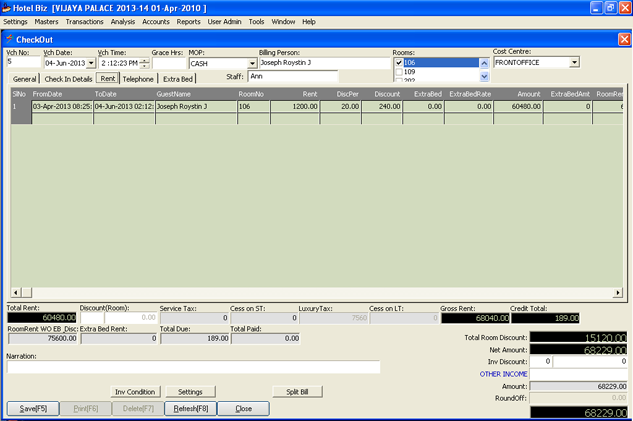Click the GuestName column header
The image size is (633, 421).
click(x=196, y=94)
